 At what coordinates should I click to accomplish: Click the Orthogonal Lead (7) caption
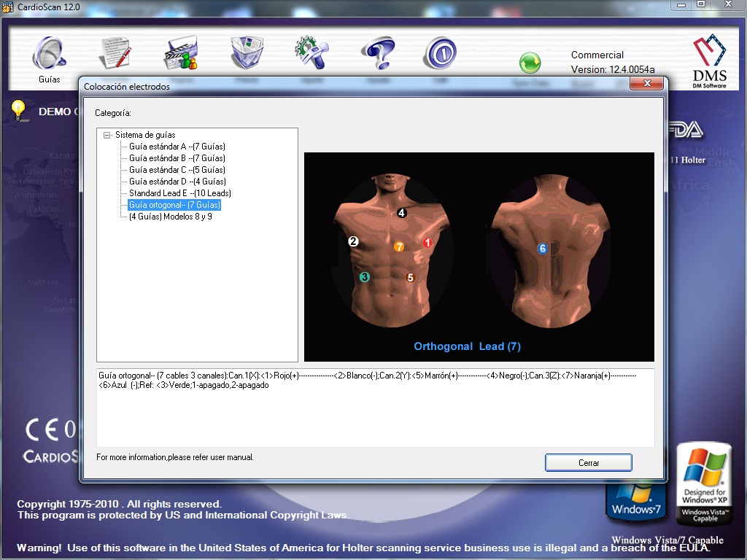468,346
